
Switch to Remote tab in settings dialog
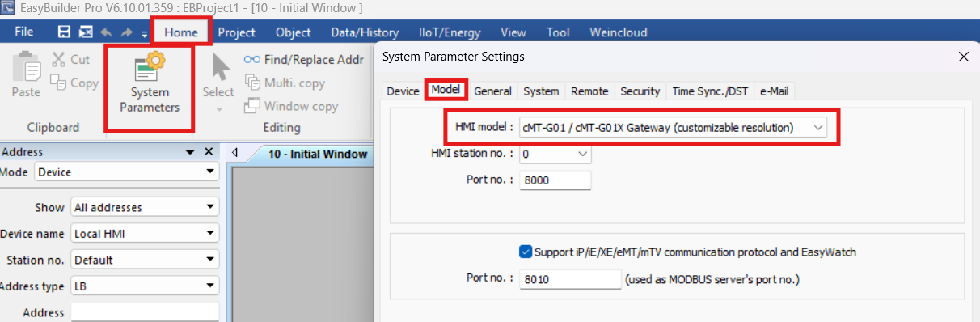(589, 91)
